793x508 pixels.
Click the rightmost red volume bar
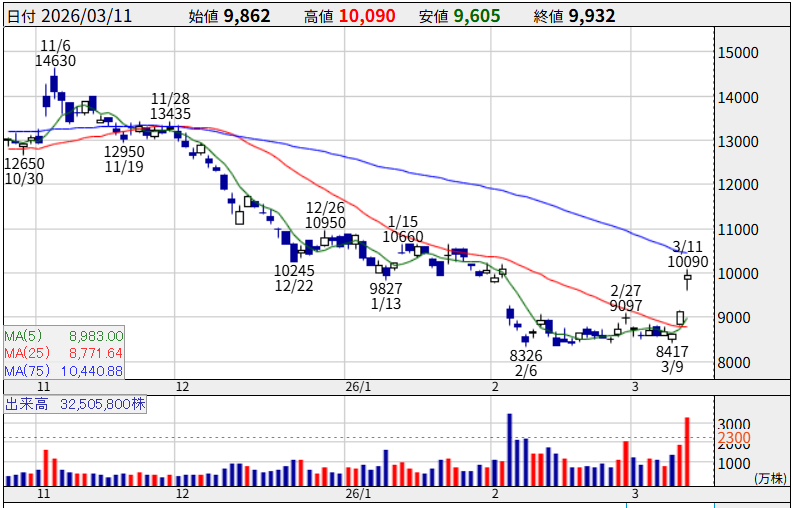[x=687, y=452]
